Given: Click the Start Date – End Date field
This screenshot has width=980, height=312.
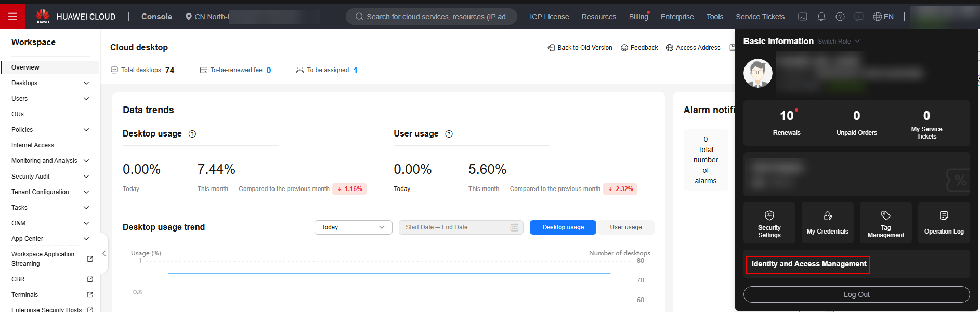Looking at the screenshot, I should [461, 227].
